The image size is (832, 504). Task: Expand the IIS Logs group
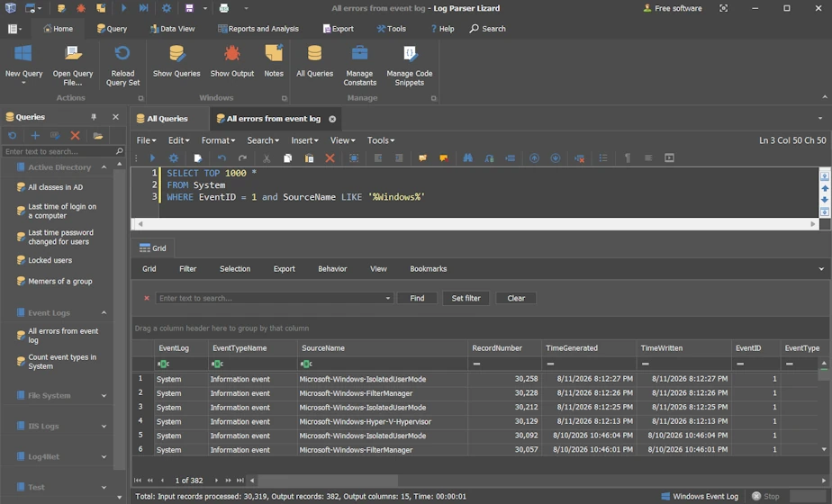click(x=104, y=426)
